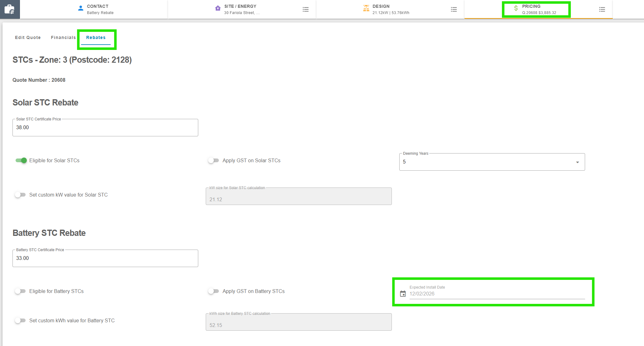
Task: Switch to the Financials tab
Action: coord(63,37)
